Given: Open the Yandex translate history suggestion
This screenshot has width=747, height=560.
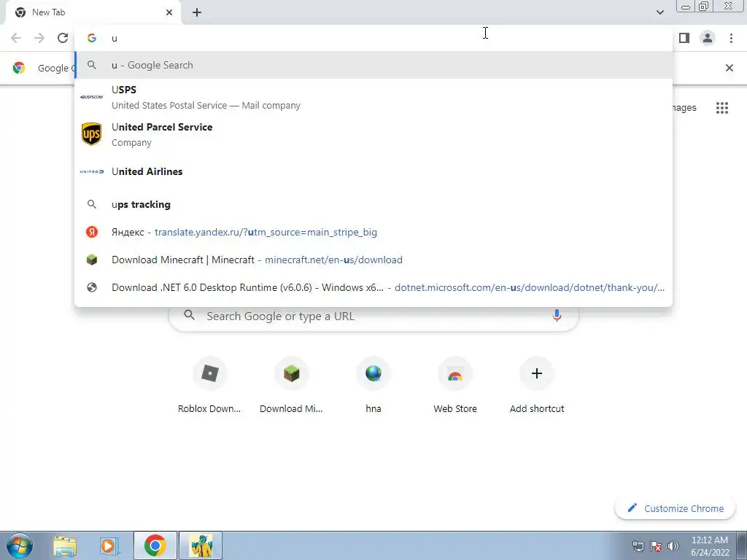Looking at the screenshot, I should (x=373, y=232).
